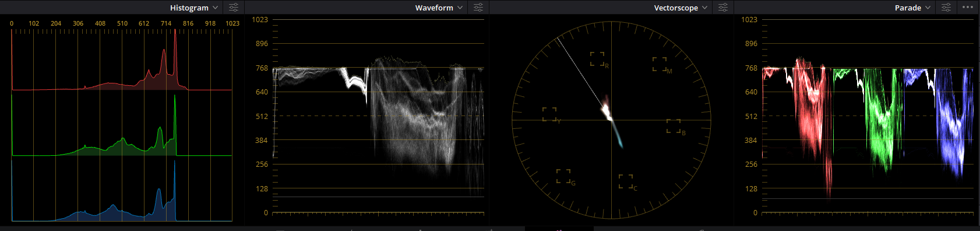Screen dimensions: 980x231
Task: Click the Vectorscope M target box
Action: point(660,64)
